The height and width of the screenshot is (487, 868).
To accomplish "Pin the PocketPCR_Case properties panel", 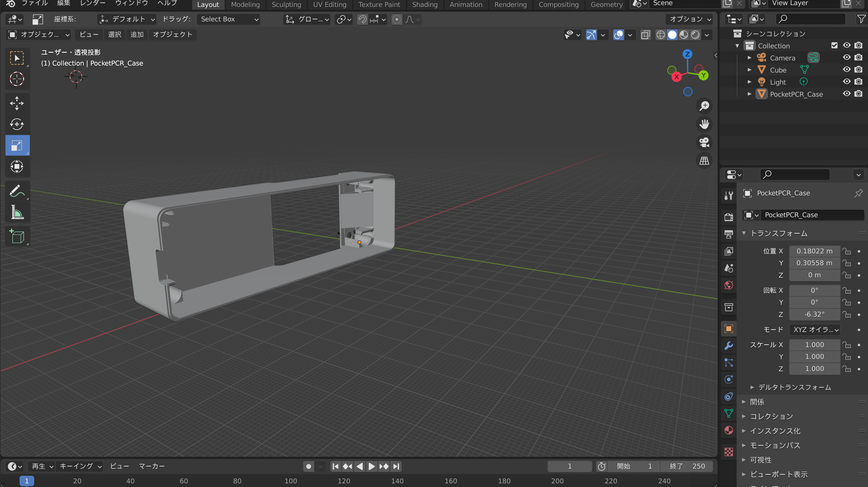I will click(858, 193).
